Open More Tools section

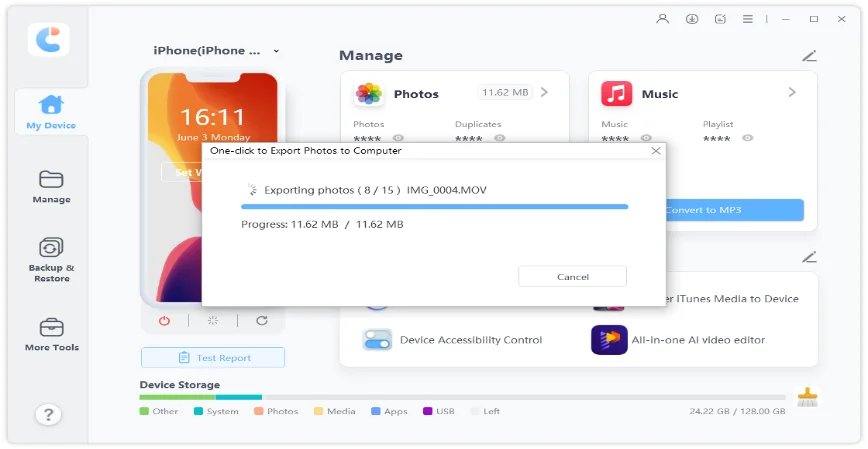click(51, 334)
